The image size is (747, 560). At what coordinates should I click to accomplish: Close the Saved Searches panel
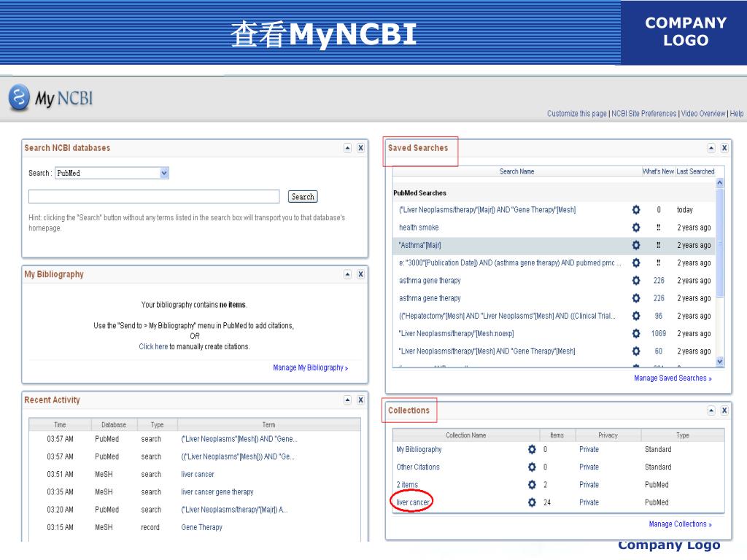point(724,148)
